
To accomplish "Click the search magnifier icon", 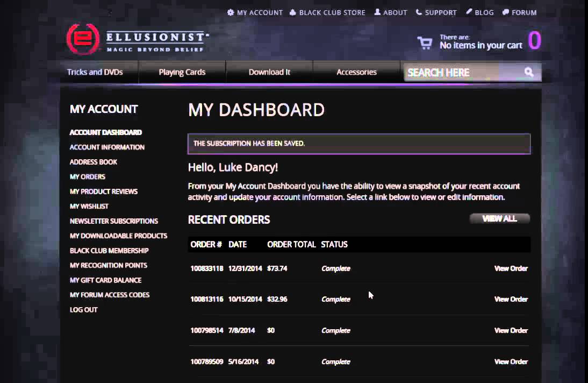I will pyautogui.click(x=529, y=72).
